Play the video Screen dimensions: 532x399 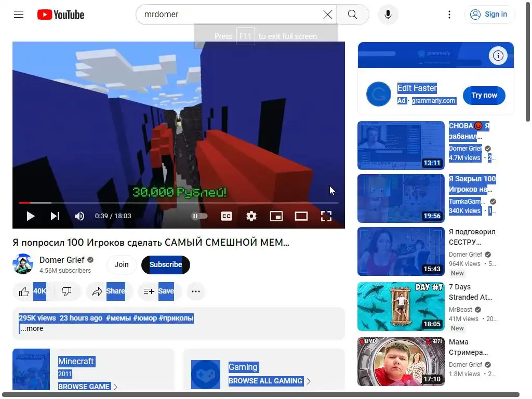tap(31, 216)
